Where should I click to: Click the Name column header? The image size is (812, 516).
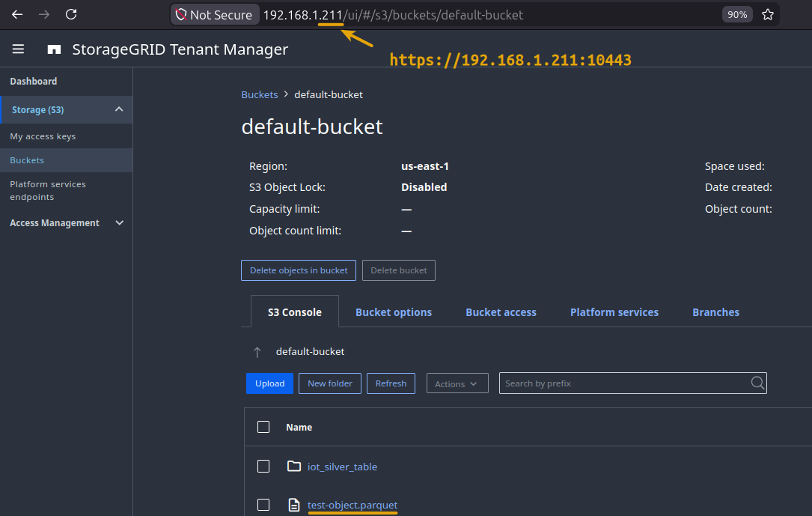(299, 428)
